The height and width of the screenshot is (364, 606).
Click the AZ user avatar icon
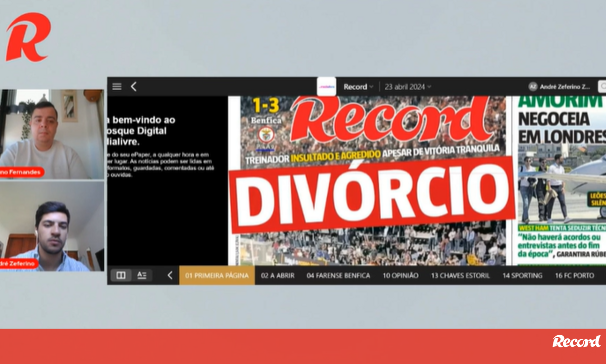(x=532, y=86)
